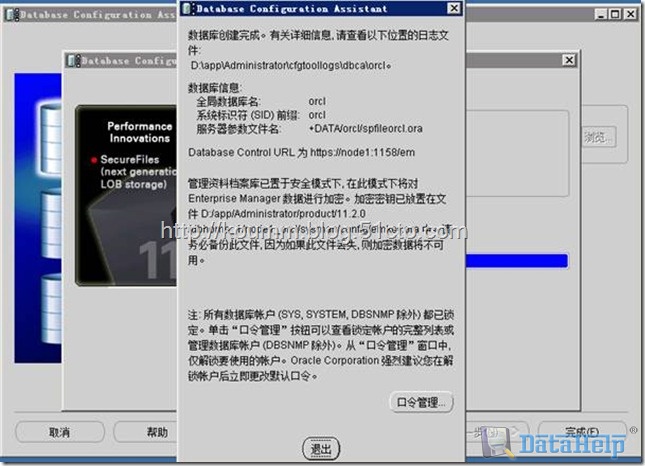
Task: Click the front dialog title bar icon
Action: click(187, 8)
